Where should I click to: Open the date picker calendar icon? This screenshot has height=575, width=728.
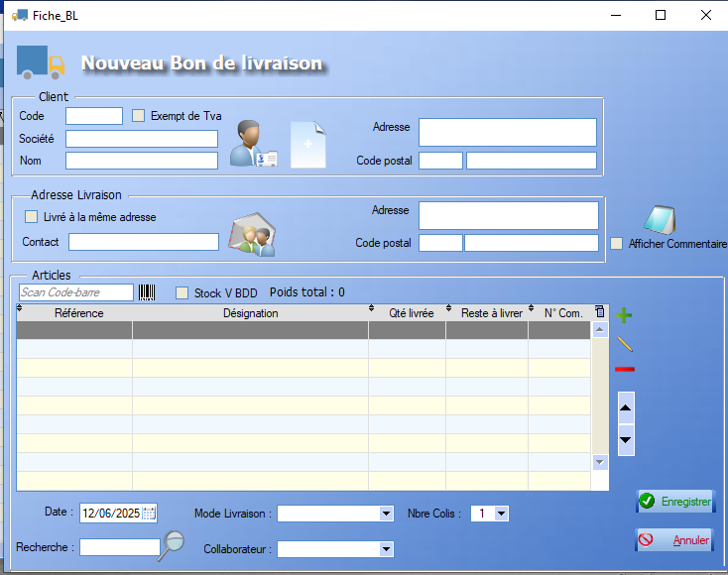click(149, 514)
